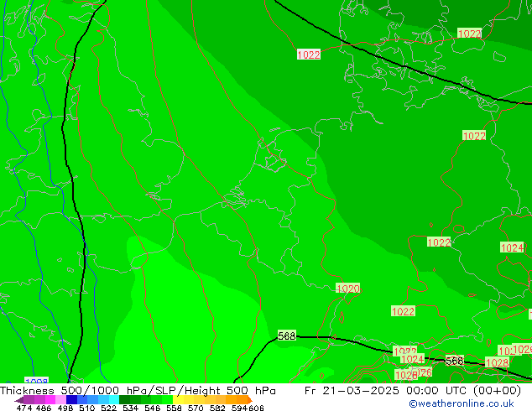Pick the light pink swatch in the legend

pyautogui.click(x=60, y=399)
